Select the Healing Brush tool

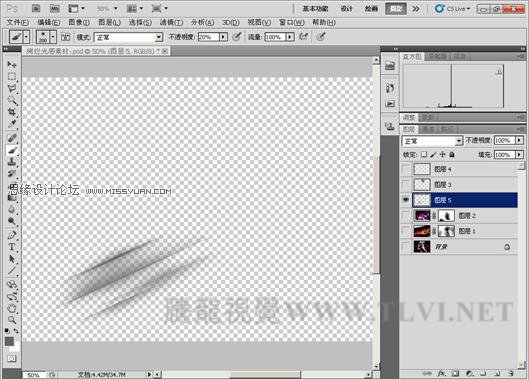point(12,138)
